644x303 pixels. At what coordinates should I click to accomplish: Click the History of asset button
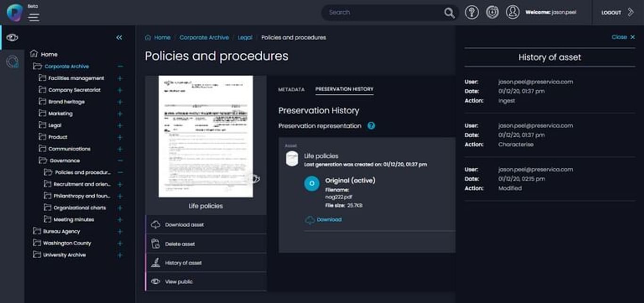pyautogui.click(x=183, y=263)
